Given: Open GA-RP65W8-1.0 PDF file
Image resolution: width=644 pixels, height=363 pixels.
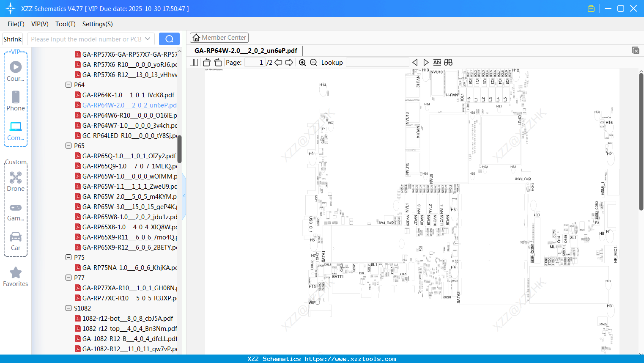Looking at the screenshot, I should tap(126, 217).
